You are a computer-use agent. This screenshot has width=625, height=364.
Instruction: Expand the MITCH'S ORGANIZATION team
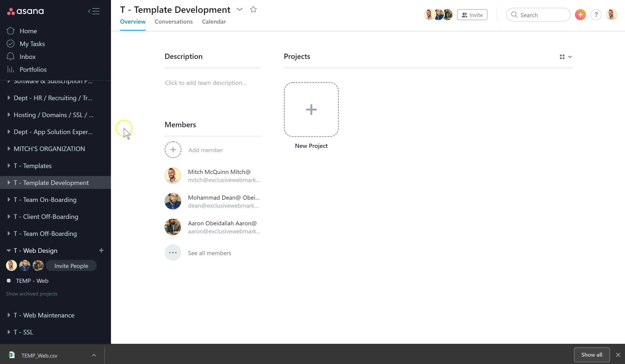point(8,149)
